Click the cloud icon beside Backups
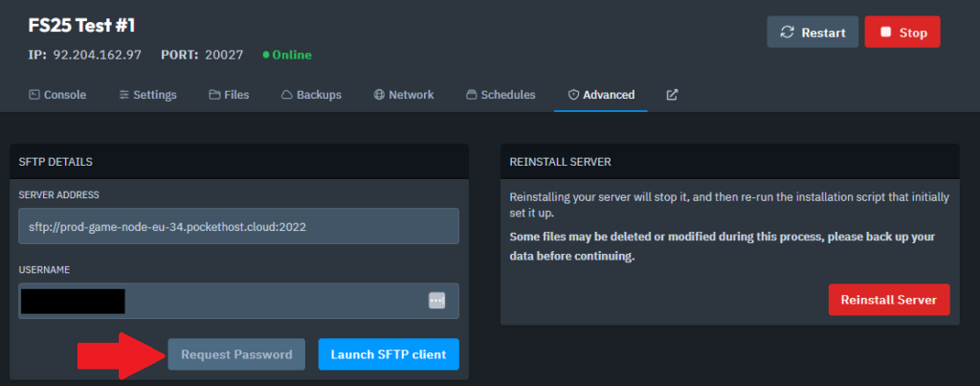Screen dimensions: 980x386 point(286,95)
